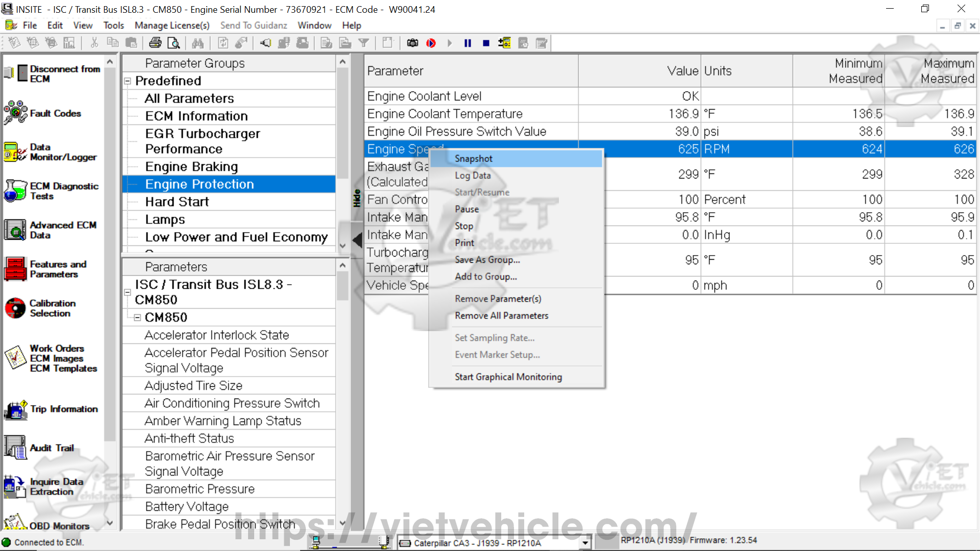Click the Stop monitoring toolbar square
The width and height of the screenshot is (980, 551).
486,43
